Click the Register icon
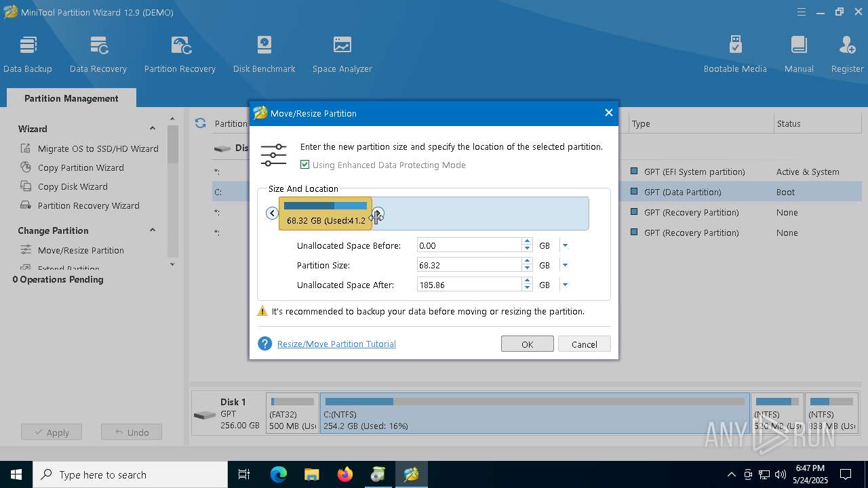The image size is (868, 488). (847, 45)
